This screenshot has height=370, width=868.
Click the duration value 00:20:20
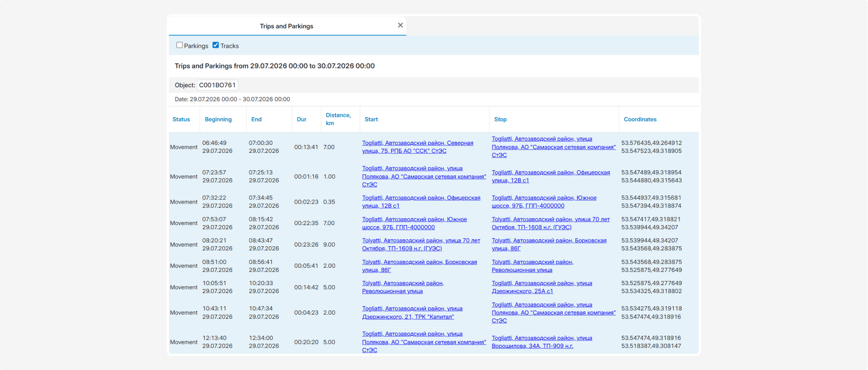306,342
